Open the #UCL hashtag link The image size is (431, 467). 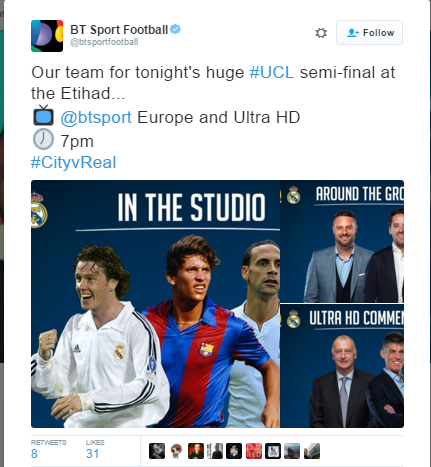(272, 72)
